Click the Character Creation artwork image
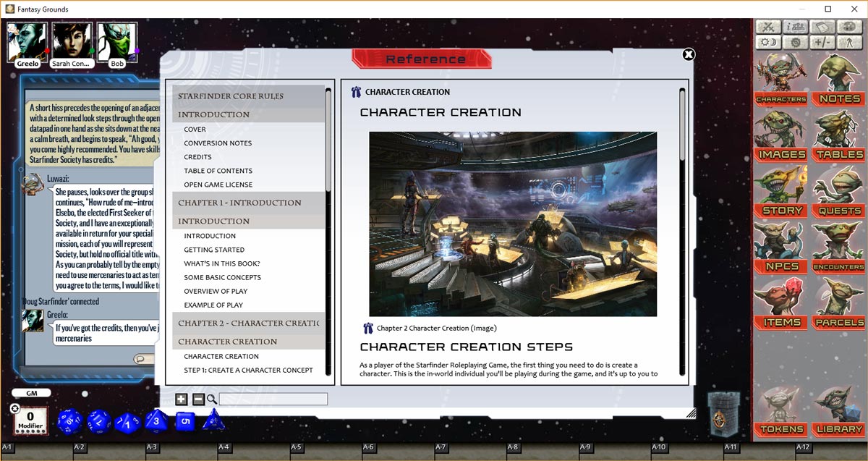Viewport: 868px width, 461px height. click(513, 224)
